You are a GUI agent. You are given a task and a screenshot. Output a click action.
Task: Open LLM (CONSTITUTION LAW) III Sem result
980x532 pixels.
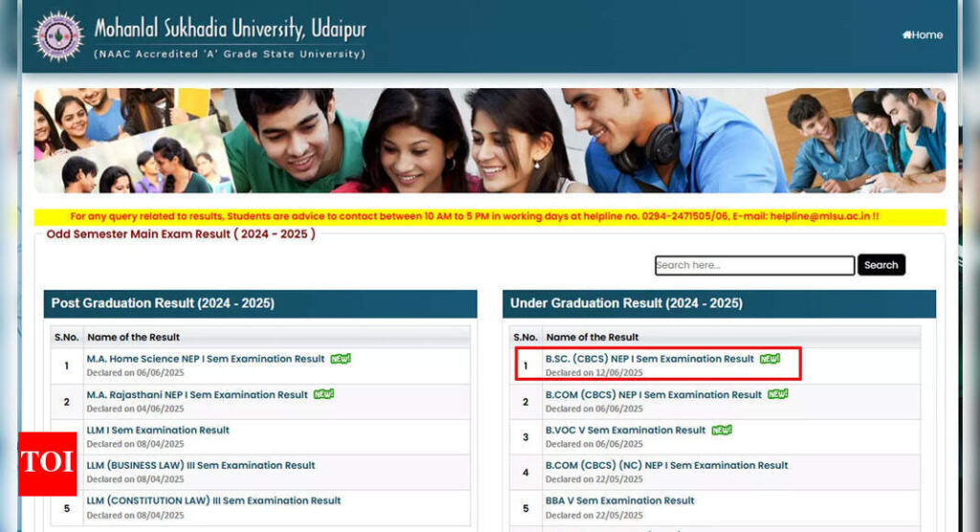pos(213,500)
